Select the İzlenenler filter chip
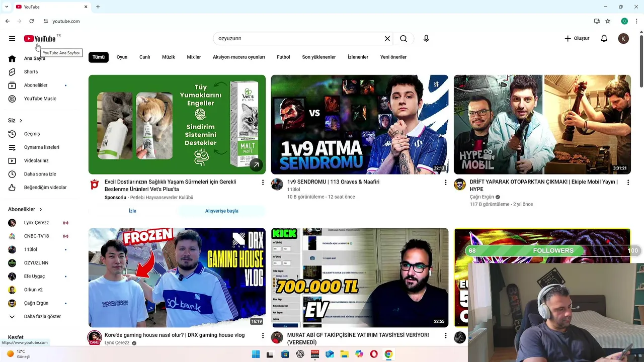 pyautogui.click(x=358, y=57)
